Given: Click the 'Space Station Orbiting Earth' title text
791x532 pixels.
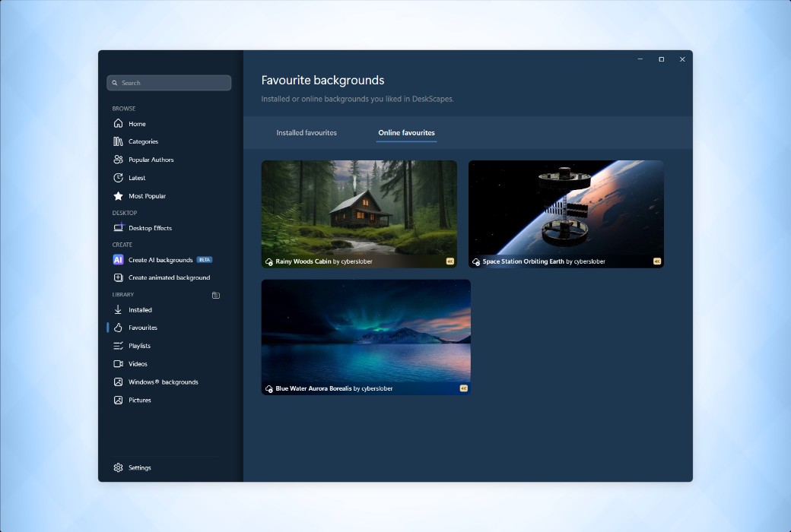Looking at the screenshot, I should pyautogui.click(x=523, y=261).
